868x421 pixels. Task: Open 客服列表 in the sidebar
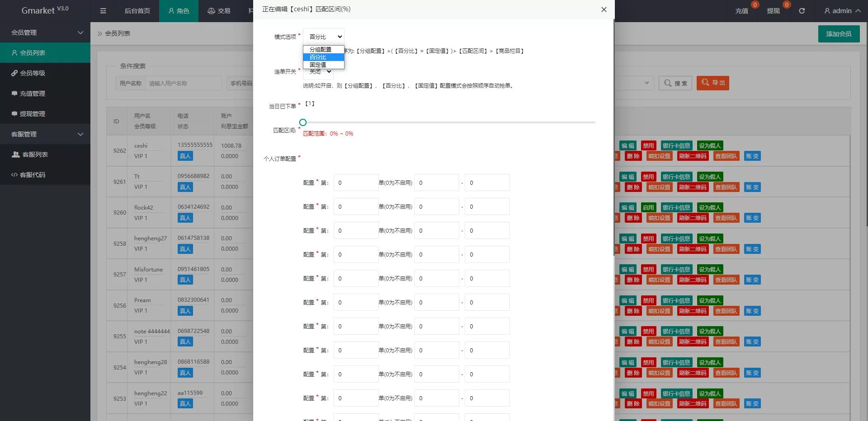point(45,154)
